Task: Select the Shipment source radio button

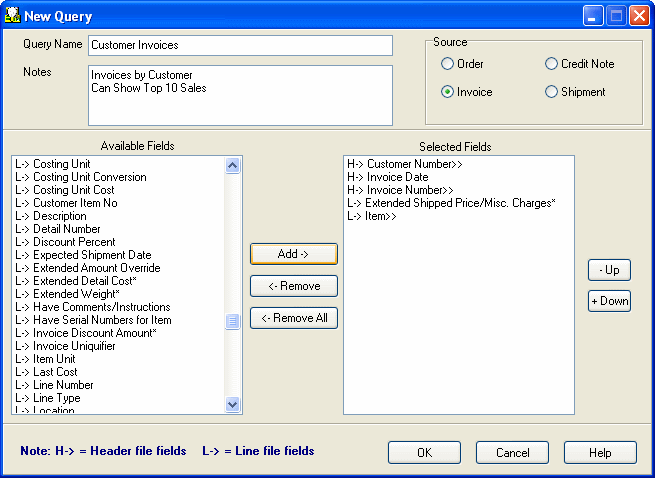Action: [551, 92]
